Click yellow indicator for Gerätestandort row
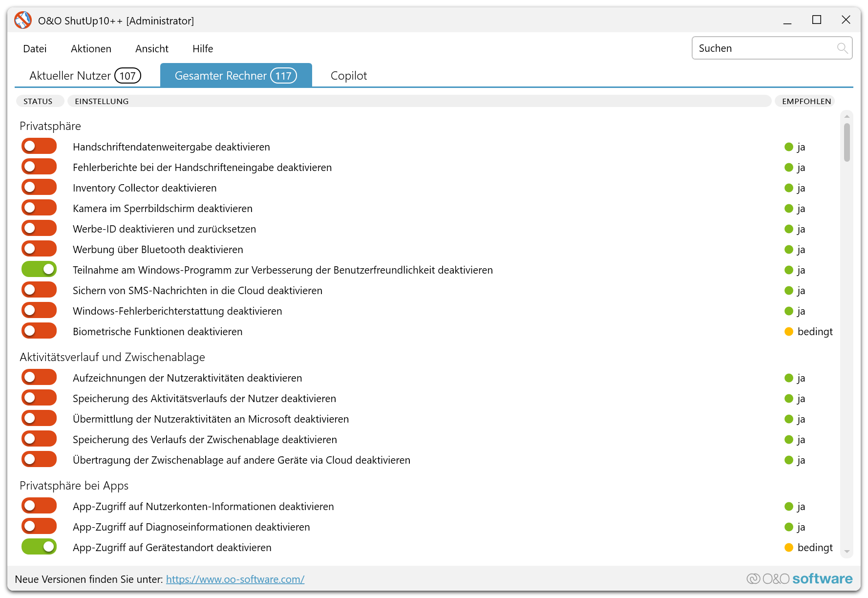 coord(788,548)
